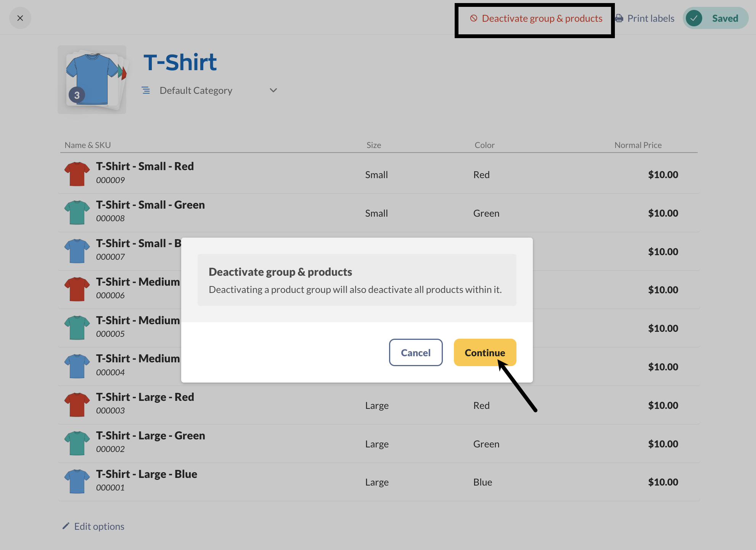Click the blue shirt icon for T-Shirt Large Blue
Viewport: 756px width, 550px height.
(x=77, y=482)
